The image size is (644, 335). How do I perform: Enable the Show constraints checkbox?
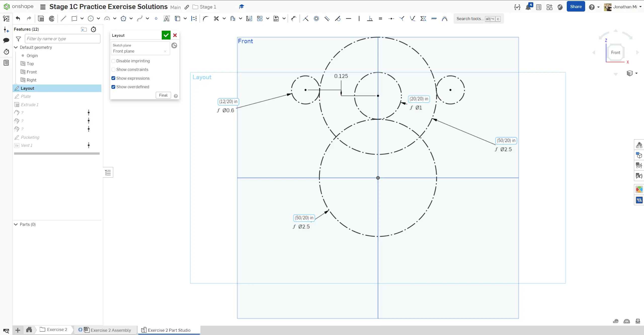[x=113, y=69]
